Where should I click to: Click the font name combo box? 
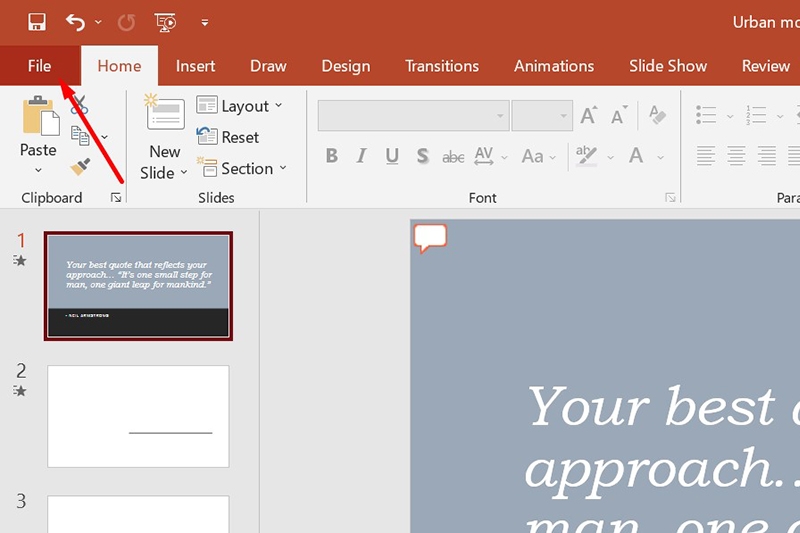point(413,116)
